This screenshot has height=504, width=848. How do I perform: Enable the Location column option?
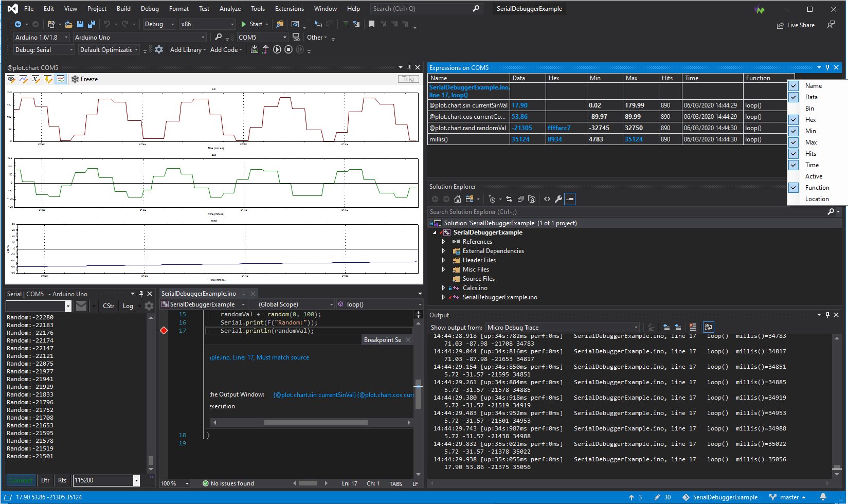coord(817,199)
